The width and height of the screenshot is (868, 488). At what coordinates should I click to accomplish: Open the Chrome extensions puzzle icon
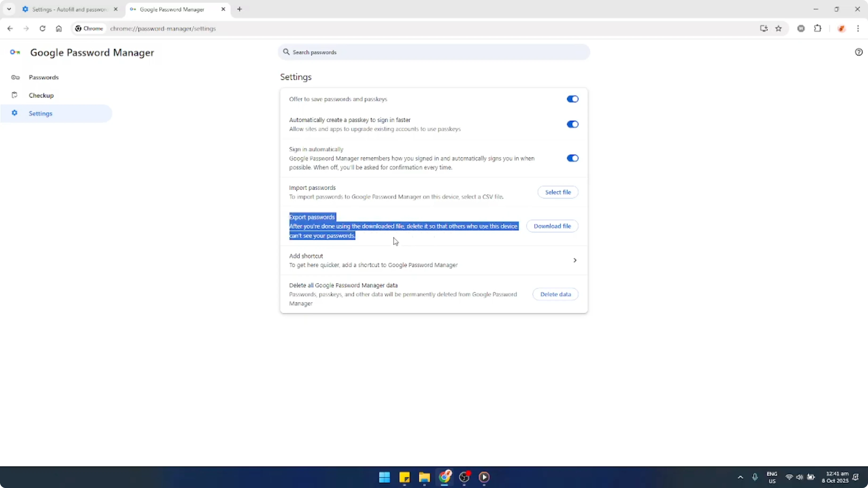pos(818,29)
